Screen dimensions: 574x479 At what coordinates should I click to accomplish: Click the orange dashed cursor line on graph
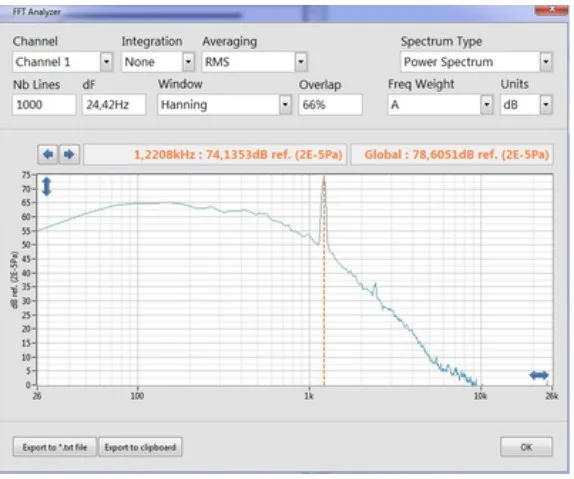pos(324,282)
